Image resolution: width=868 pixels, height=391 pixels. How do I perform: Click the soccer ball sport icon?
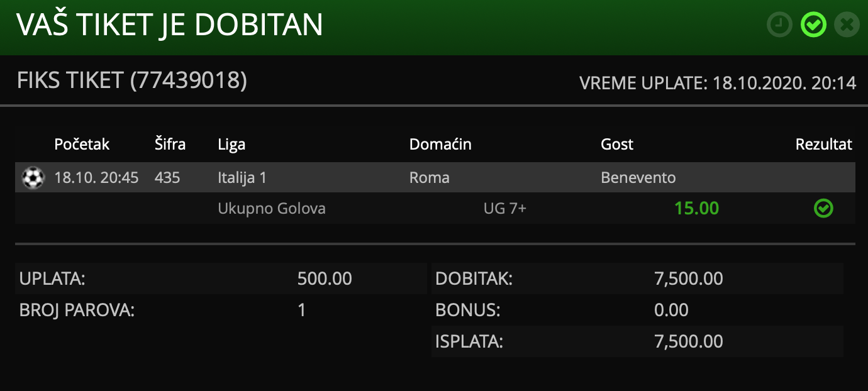pyautogui.click(x=33, y=178)
